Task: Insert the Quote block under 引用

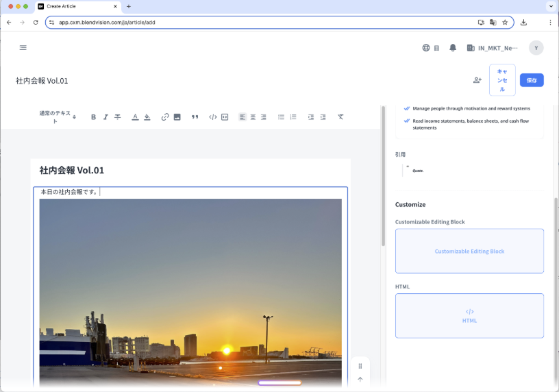Action: [469, 171]
